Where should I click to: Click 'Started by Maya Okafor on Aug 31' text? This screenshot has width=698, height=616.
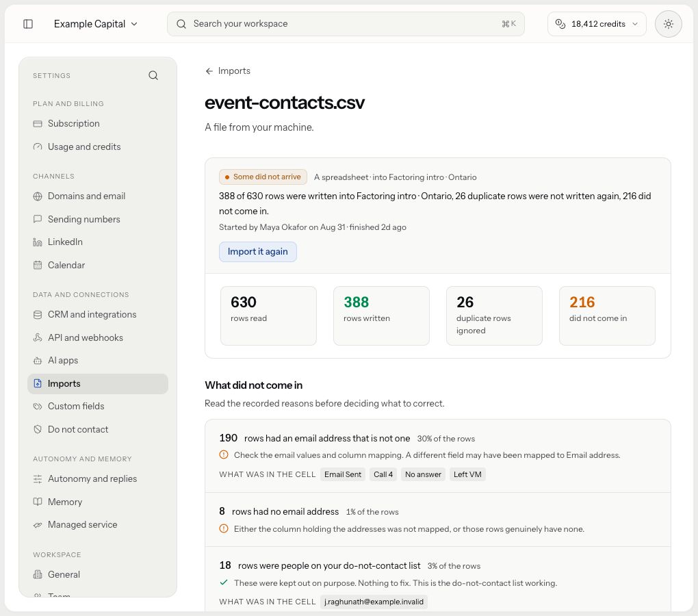282,227
